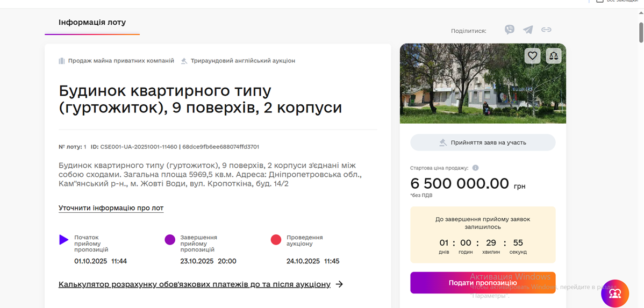The image size is (644, 308).
Task: Add lot to favorites with heart icon
Action: [x=532, y=55]
